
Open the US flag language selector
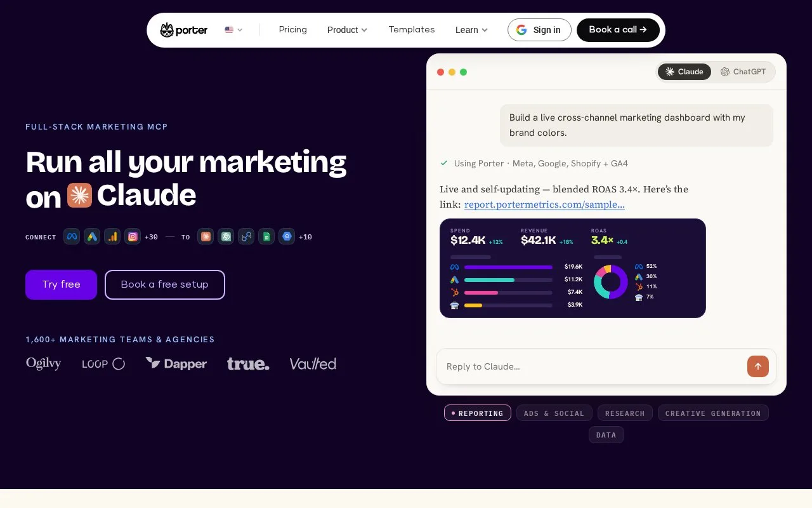[x=233, y=30]
